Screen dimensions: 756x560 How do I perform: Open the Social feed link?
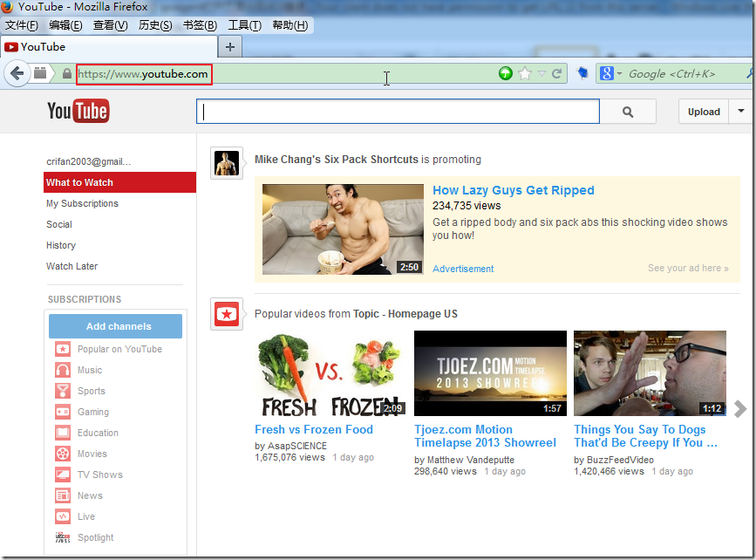coord(58,224)
